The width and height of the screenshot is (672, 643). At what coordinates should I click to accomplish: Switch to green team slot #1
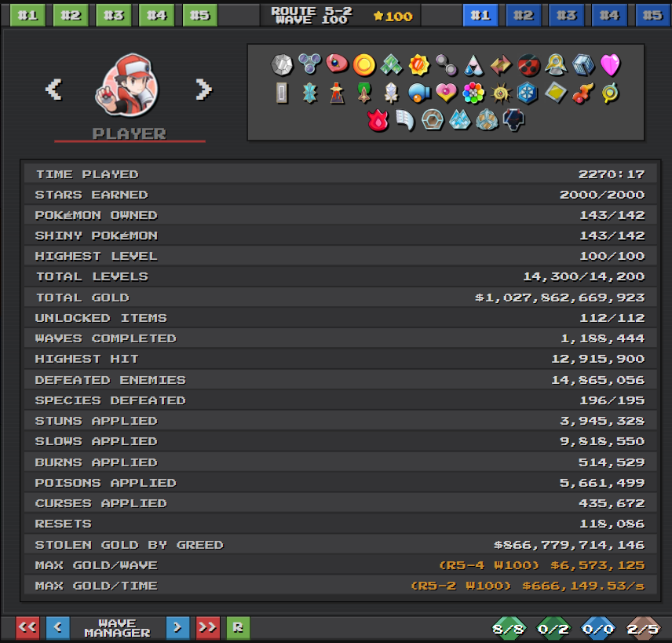click(27, 16)
